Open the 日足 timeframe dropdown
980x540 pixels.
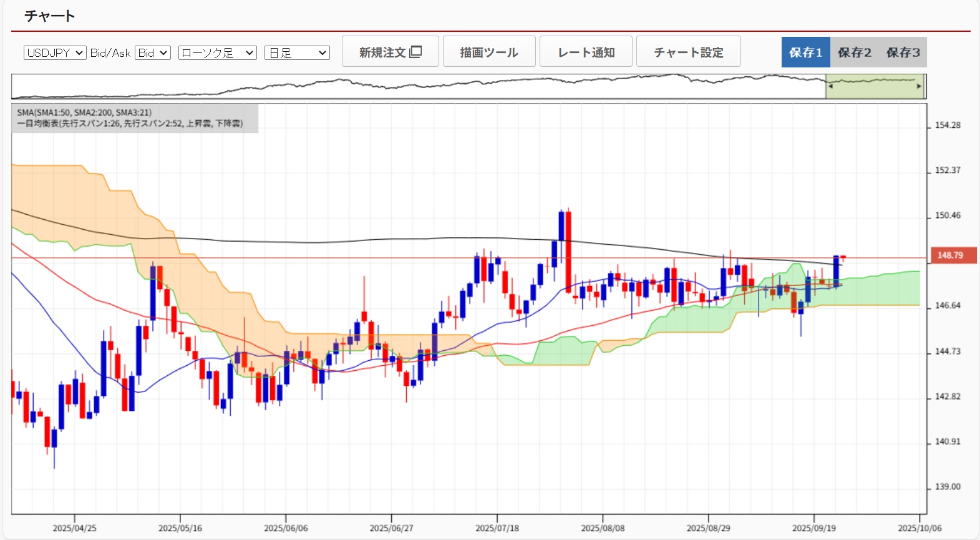pos(297,53)
